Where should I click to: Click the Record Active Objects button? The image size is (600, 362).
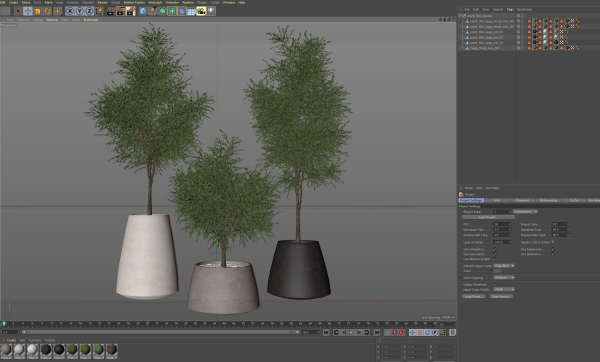pos(387,333)
